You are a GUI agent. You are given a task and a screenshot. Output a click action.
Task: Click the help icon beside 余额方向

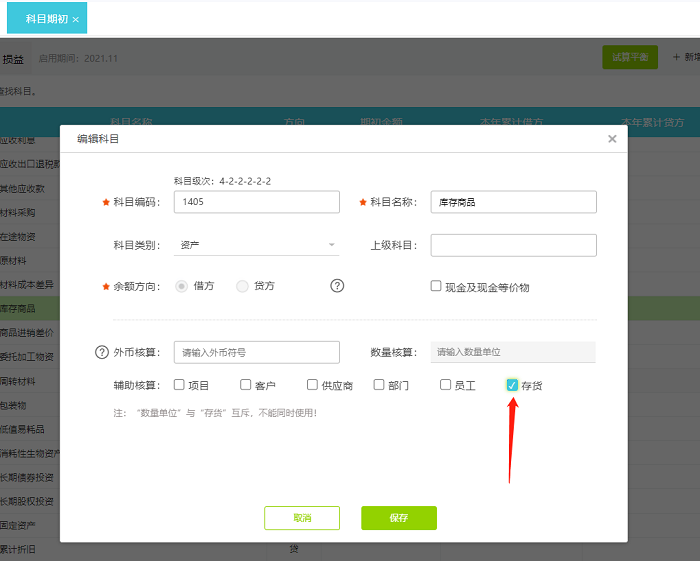337,286
